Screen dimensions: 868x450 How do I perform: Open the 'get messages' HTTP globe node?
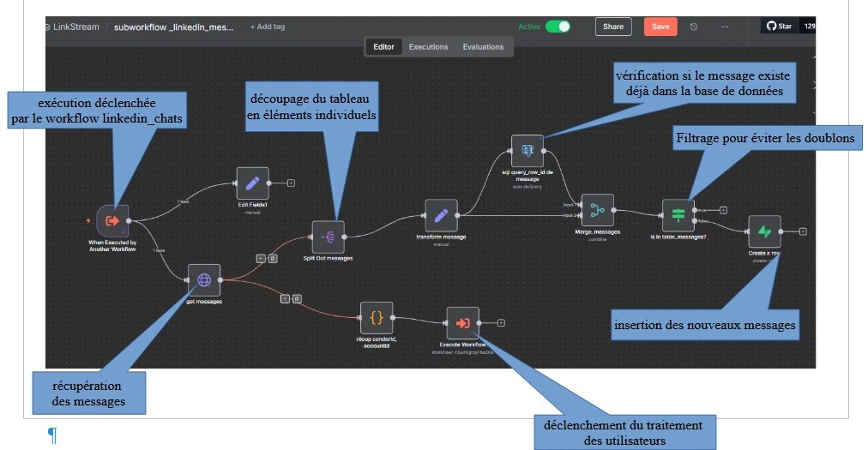point(204,279)
